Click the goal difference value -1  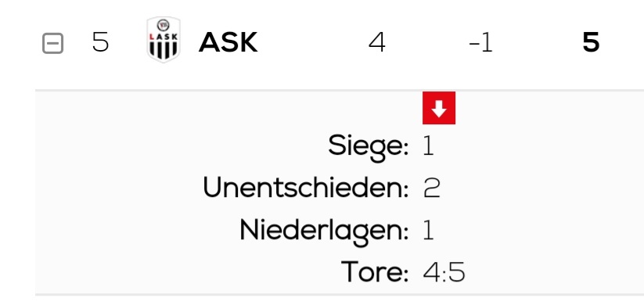click(x=480, y=43)
